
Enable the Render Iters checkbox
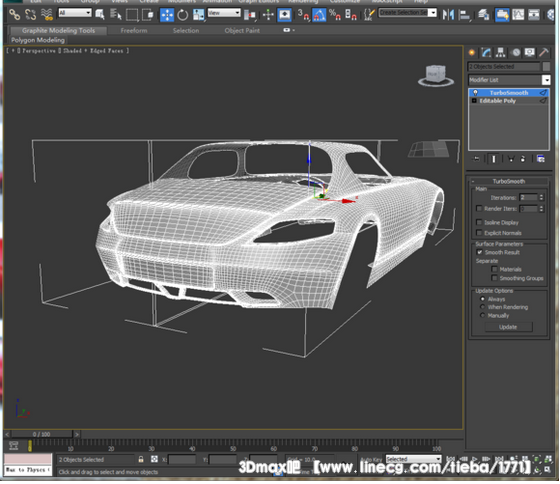click(x=479, y=209)
